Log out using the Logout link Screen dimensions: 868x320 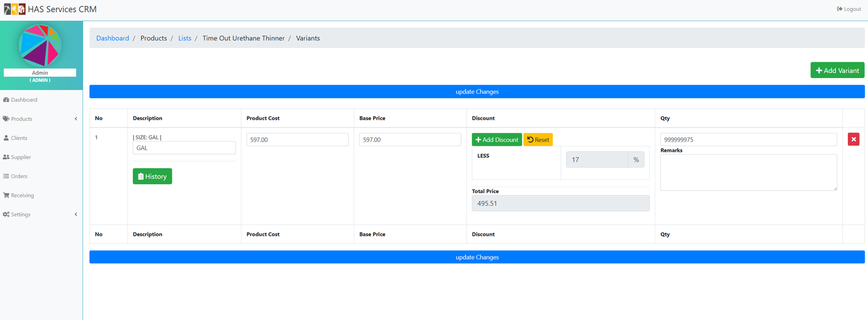coord(849,9)
